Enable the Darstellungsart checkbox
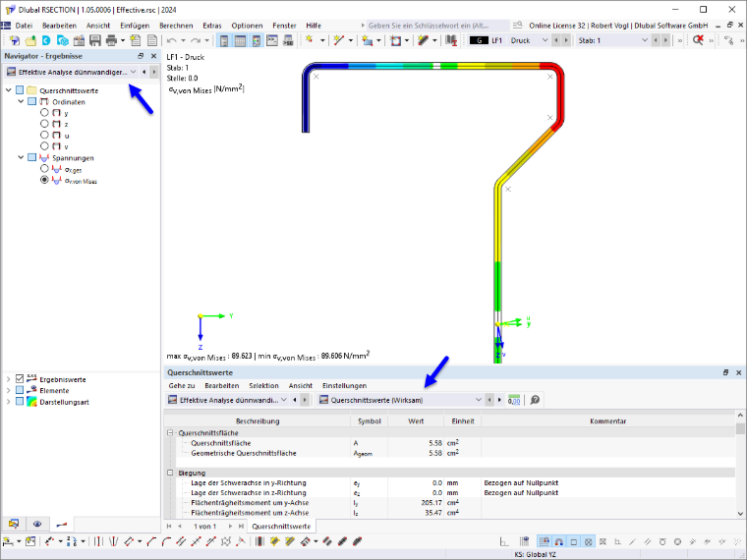 (20, 402)
